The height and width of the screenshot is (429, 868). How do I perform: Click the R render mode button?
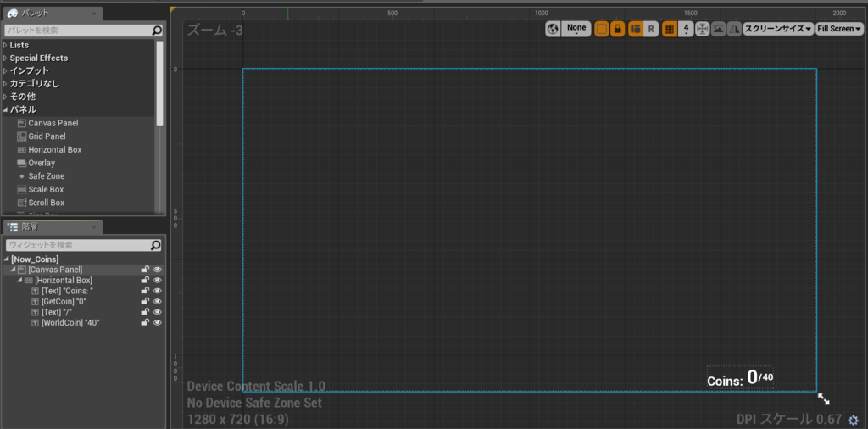point(651,29)
